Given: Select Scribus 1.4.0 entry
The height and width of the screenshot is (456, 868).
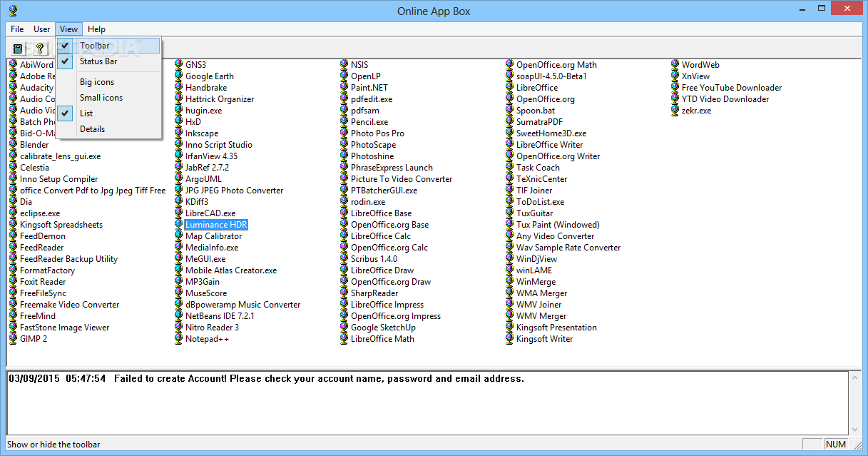Looking at the screenshot, I should (x=374, y=259).
